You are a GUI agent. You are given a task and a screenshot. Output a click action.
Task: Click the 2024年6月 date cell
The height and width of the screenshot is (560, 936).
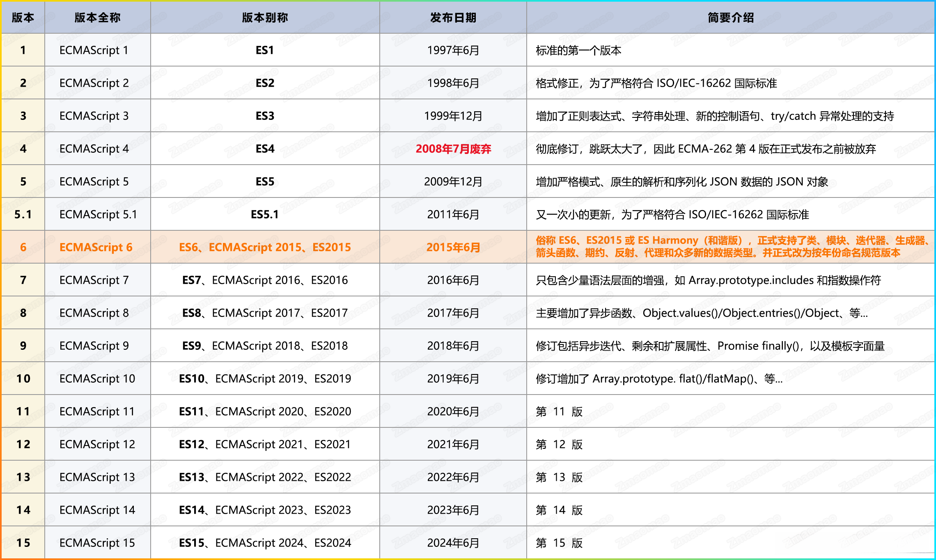[x=453, y=543]
